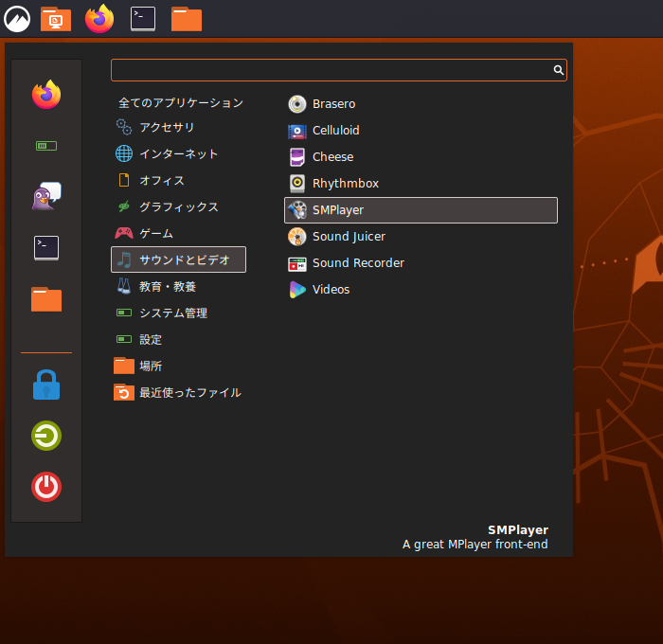
Task: Select システム管理 category
Action: [x=178, y=313]
